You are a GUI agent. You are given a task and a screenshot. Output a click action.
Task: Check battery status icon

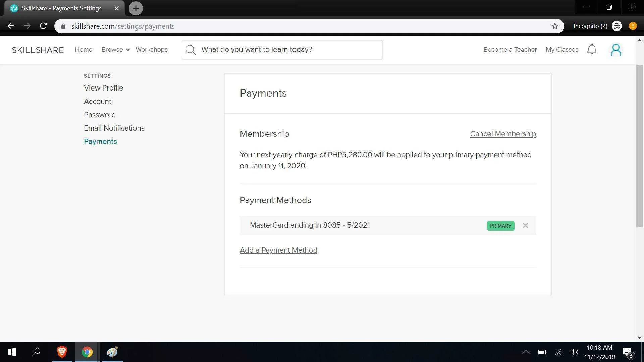(x=542, y=352)
